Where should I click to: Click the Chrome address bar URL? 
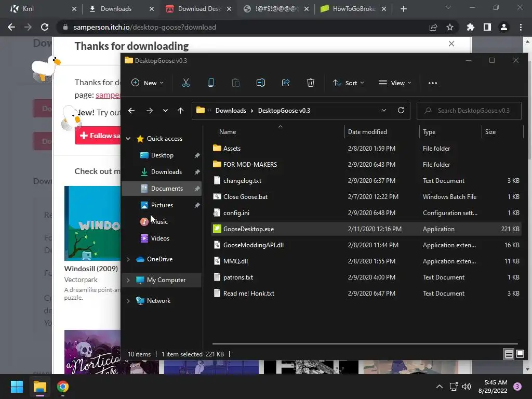coord(144,27)
